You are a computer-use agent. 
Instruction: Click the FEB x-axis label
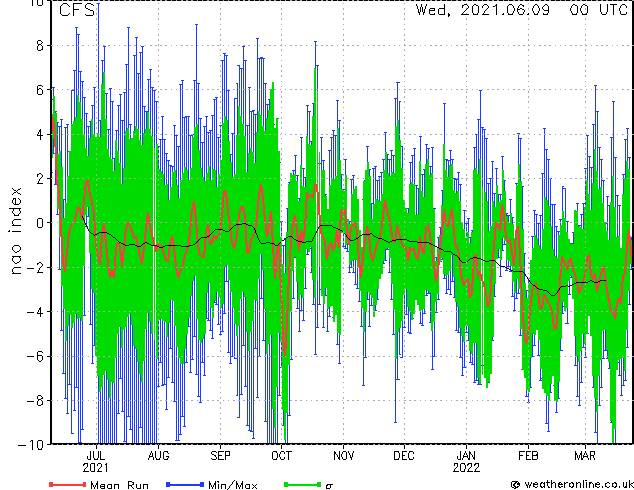coord(528,456)
